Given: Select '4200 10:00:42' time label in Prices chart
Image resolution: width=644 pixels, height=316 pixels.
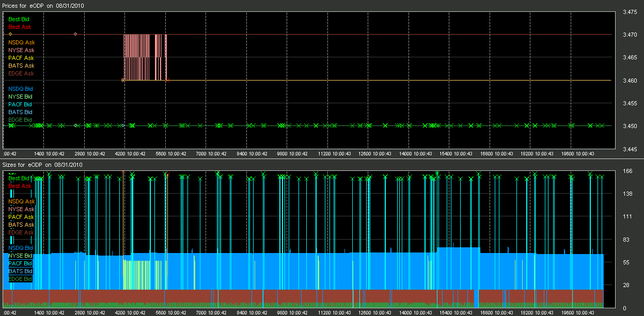Looking at the screenshot, I should tap(131, 154).
